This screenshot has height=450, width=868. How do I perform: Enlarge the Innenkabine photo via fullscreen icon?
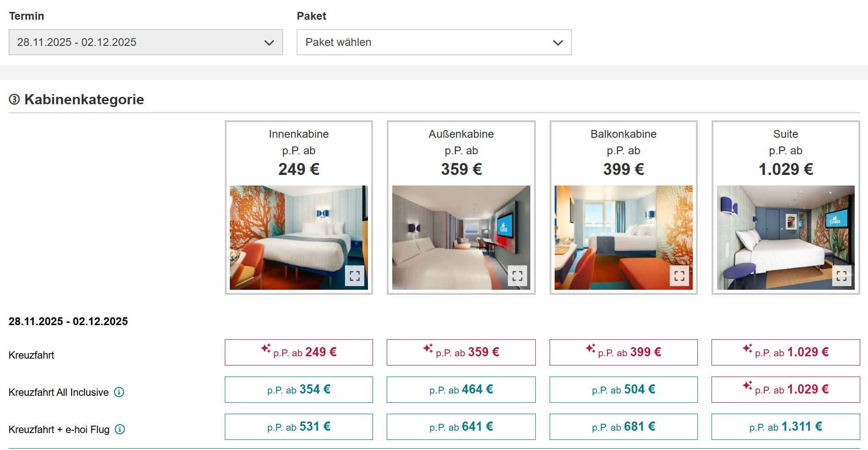(355, 276)
